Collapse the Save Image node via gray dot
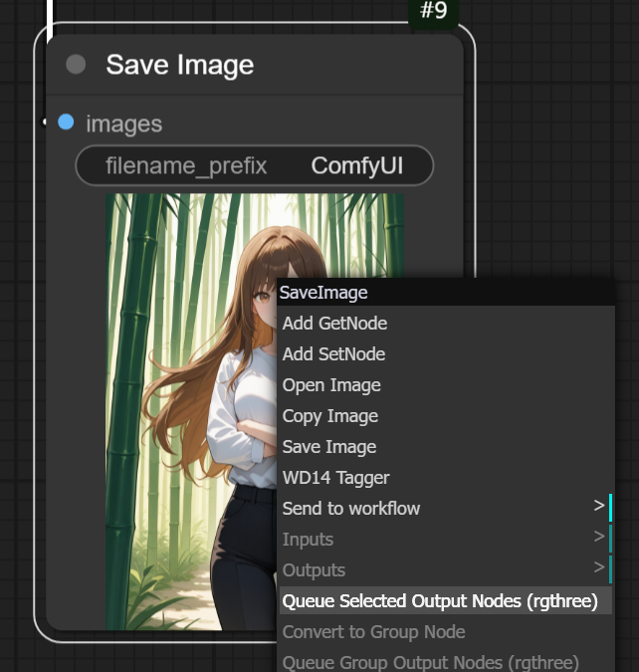 click(76, 65)
